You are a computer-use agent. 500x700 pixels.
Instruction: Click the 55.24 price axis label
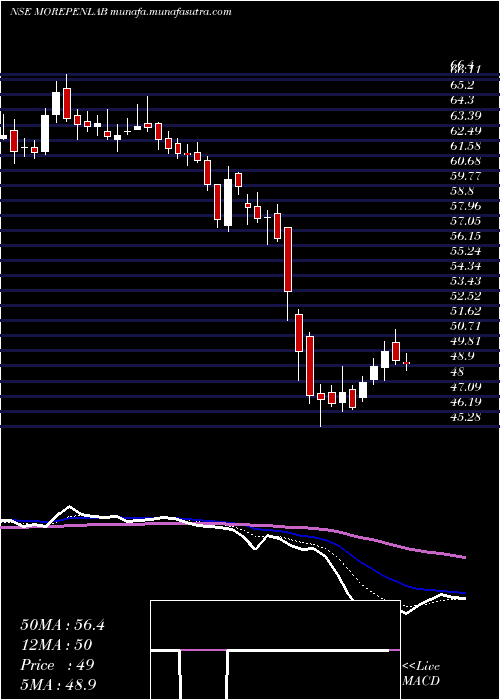pyautogui.click(x=465, y=251)
